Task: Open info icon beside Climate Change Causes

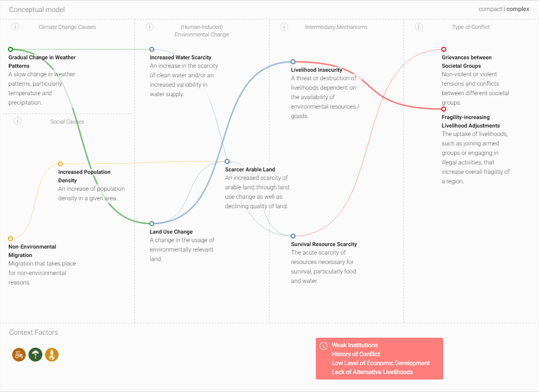Action: (x=15, y=27)
